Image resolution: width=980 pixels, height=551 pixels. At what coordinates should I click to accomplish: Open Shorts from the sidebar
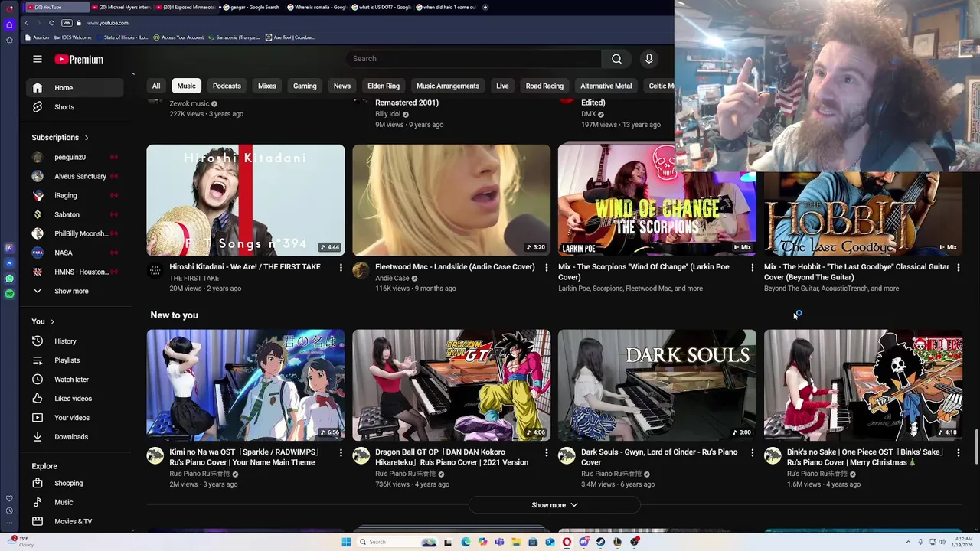coord(74,107)
